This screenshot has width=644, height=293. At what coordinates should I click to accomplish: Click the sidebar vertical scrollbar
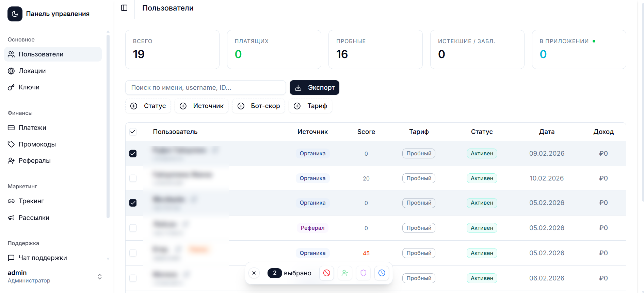click(108, 126)
